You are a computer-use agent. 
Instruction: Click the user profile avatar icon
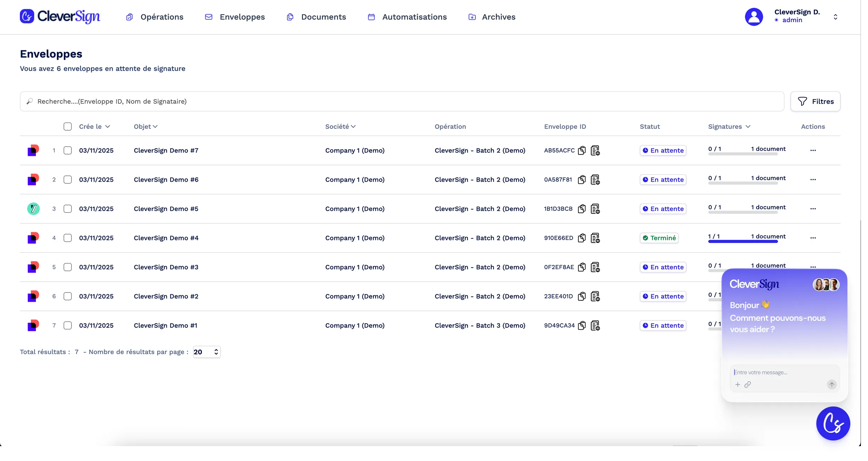click(754, 17)
